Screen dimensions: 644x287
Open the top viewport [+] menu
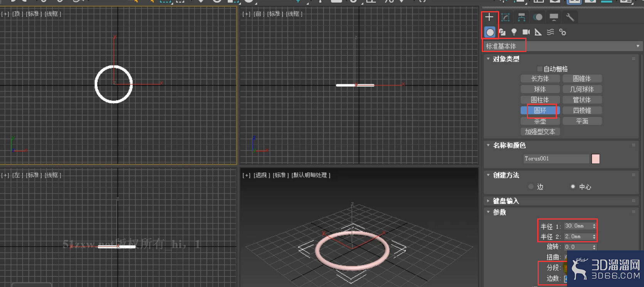(x=5, y=14)
